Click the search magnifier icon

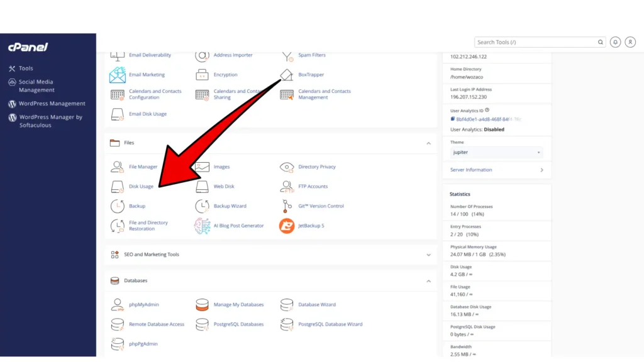click(600, 42)
